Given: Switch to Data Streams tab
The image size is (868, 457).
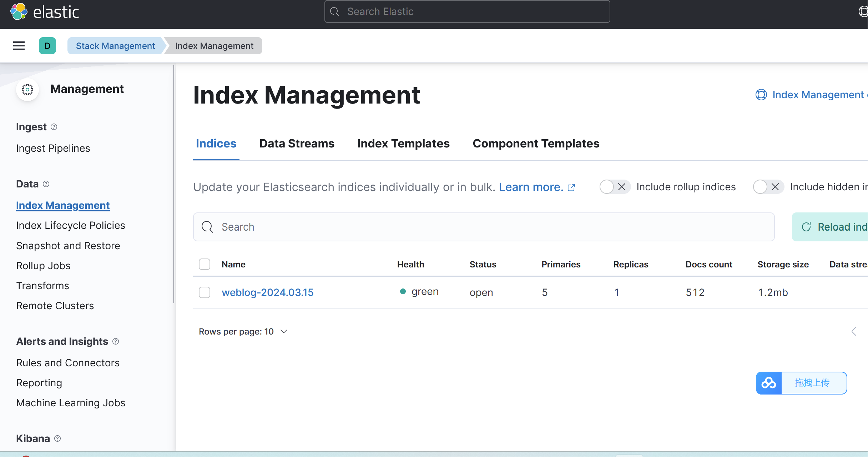Looking at the screenshot, I should click(x=297, y=144).
